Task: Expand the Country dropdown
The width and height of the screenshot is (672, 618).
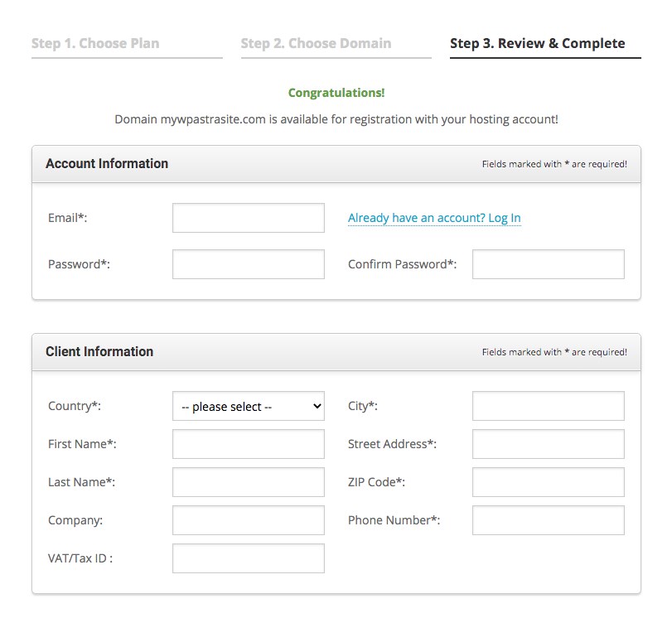Action: [249, 406]
